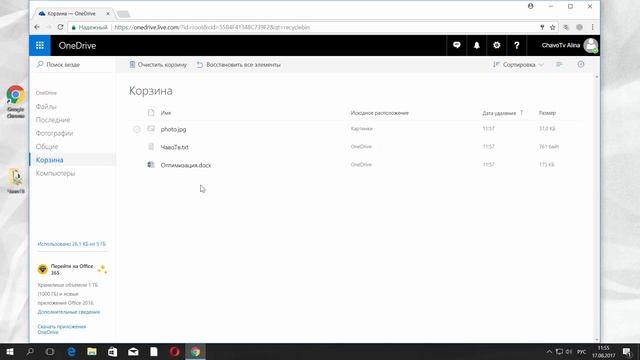Select the checkbox circle for photo.jpg
Image resolution: width=640 pixels, height=360 pixels.
point(137,129)
